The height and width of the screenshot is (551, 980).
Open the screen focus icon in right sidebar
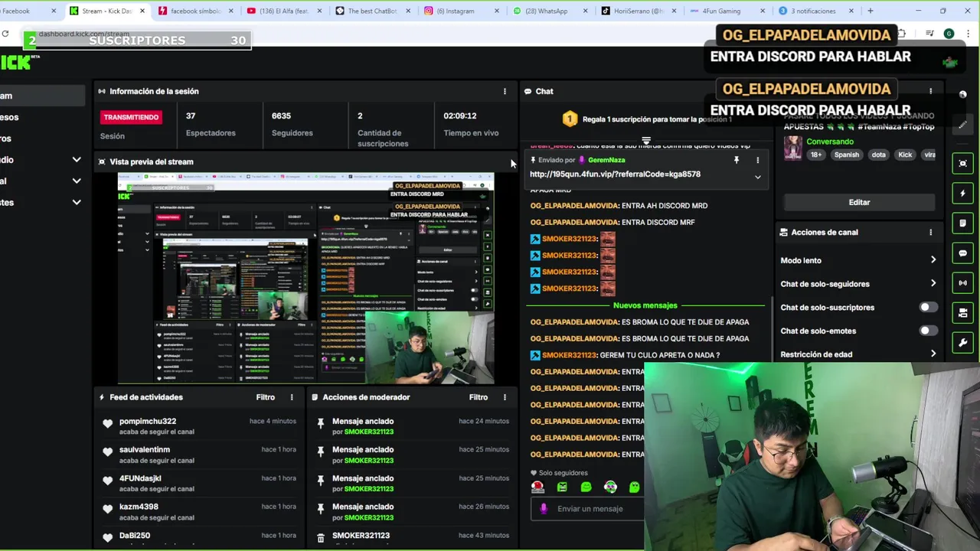963,163
